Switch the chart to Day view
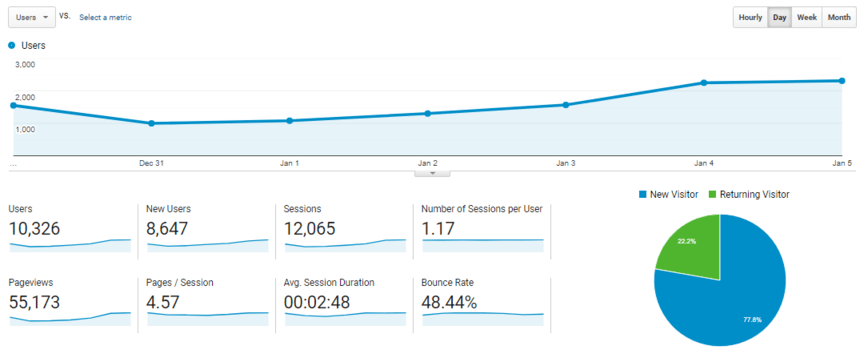Viewport: 864px width, 362px height. [x=779, y=17]
